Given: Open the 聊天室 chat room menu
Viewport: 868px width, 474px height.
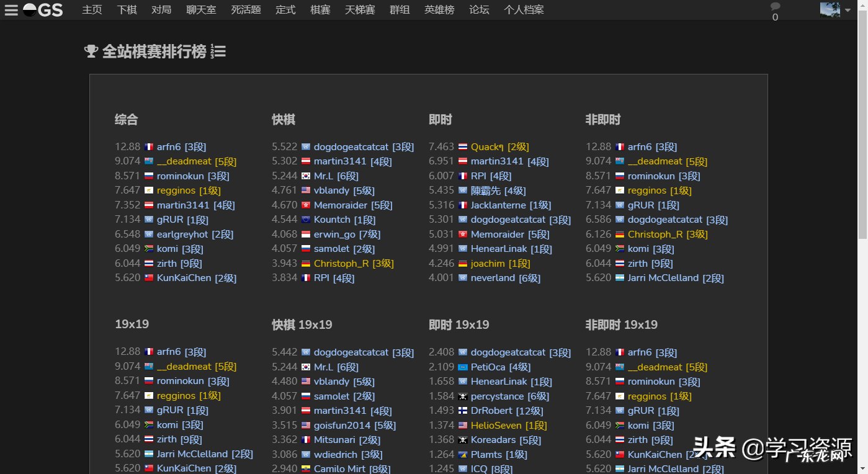Looking at the screenshot, I should 201,10.
